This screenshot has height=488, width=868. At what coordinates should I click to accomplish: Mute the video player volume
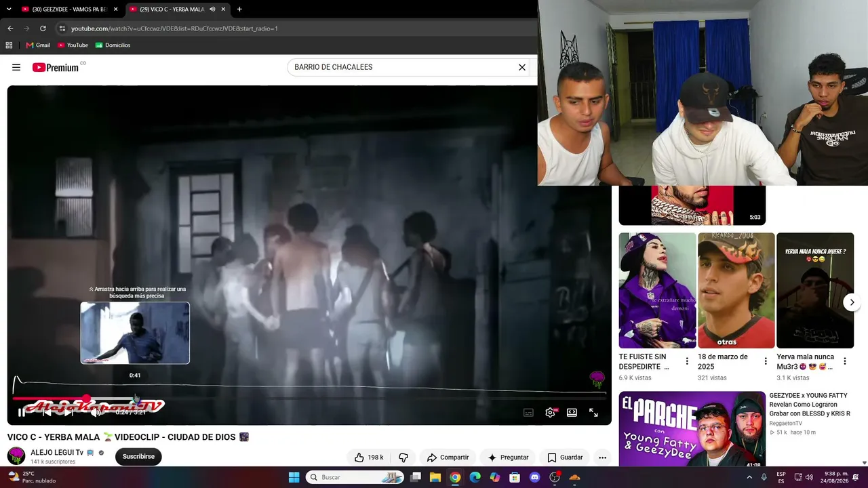point(96,412)
